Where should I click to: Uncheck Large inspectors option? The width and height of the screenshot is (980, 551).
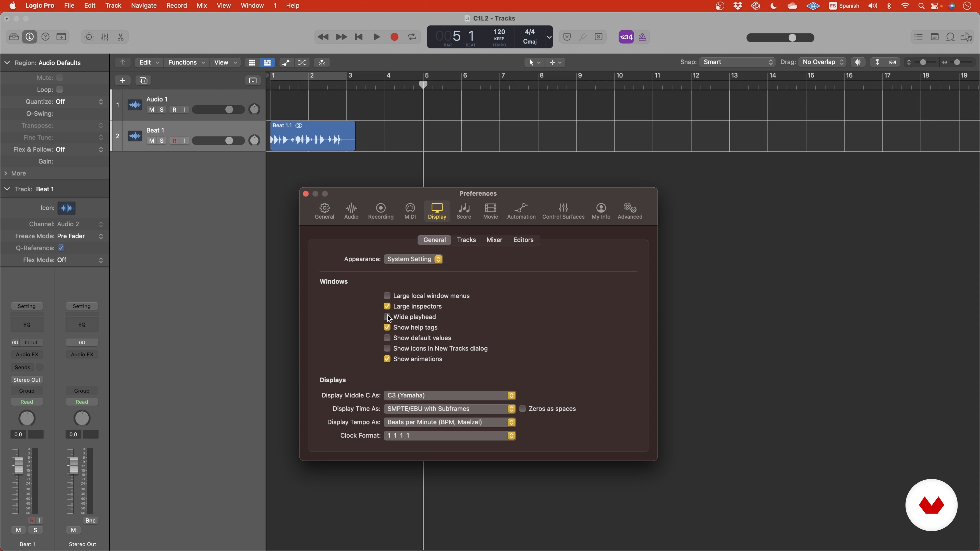point(387,306)
